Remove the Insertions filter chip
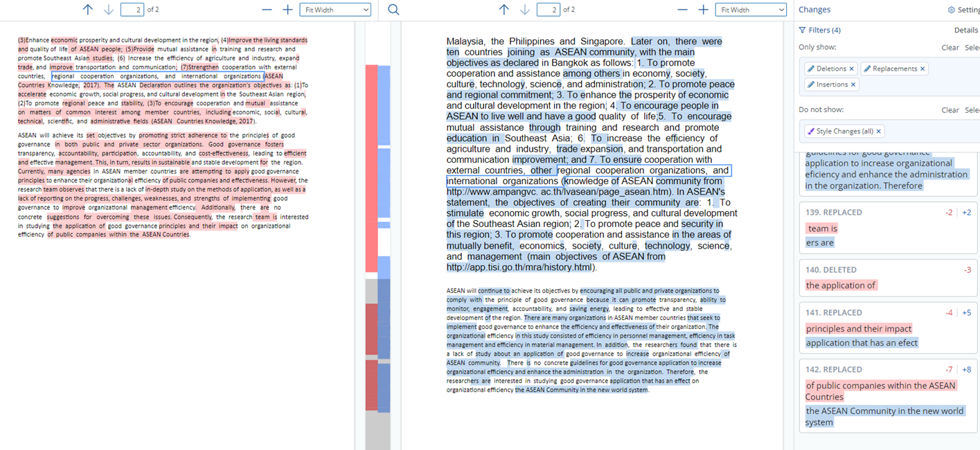Viewport: 980px width, 450px height. pos(853,84)
